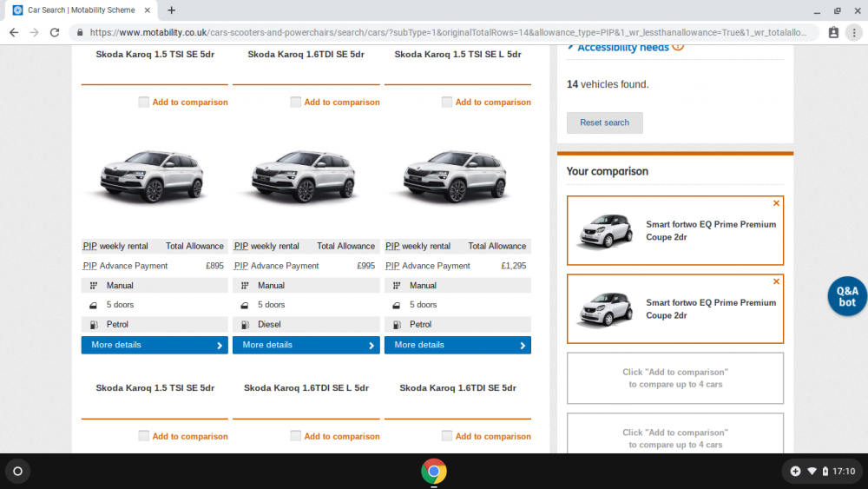View site security padlock information
868x489 pixels.
tap(80, 33)
